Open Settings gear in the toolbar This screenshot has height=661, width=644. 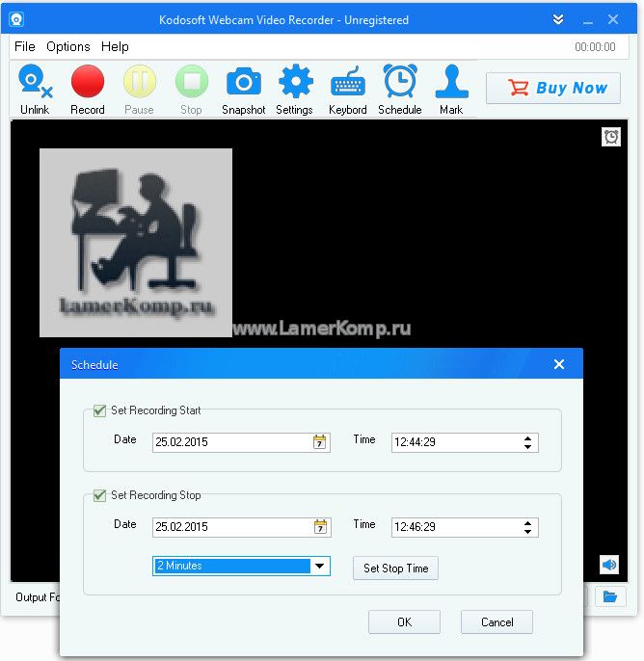[x=294, y=85]
